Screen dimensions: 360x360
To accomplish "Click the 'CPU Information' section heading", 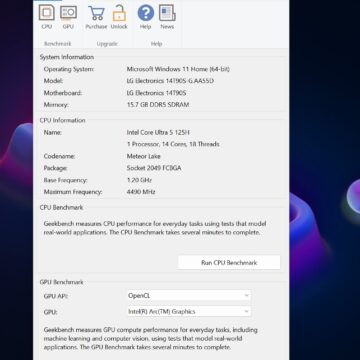I will pos(62,120).
